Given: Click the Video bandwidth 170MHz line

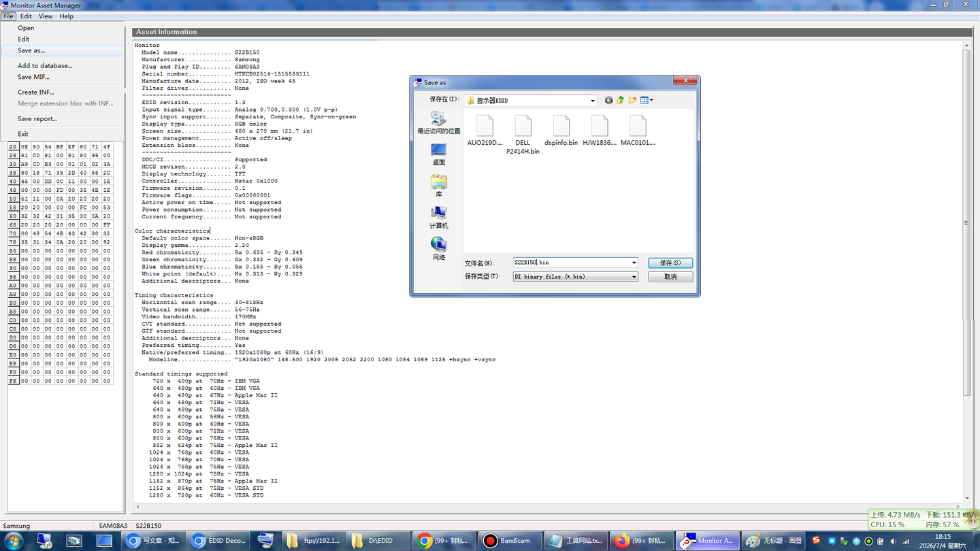Looking at the screenshot, I should [x=198, y=317].
